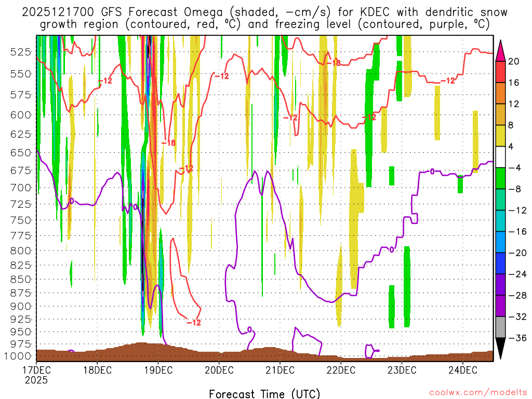This screenshot has width=532, height=399.
Task: Click the 22DEC time axis label
Action: click(x=341, y=370)
